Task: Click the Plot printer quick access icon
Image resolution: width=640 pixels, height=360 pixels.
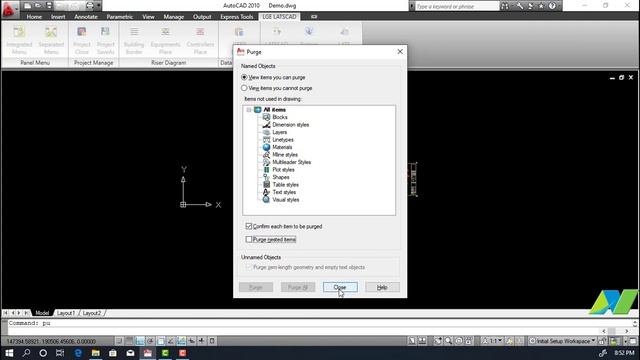Action: coord(89,6)
